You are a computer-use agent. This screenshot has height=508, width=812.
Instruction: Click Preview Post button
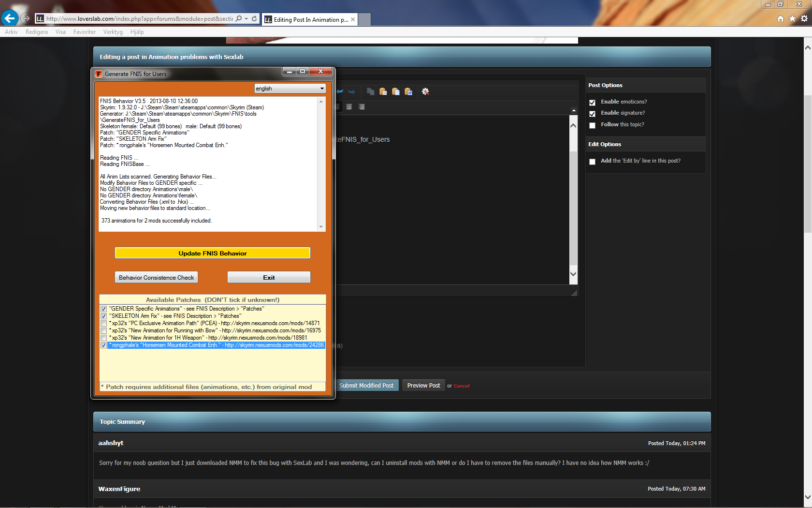423,385
